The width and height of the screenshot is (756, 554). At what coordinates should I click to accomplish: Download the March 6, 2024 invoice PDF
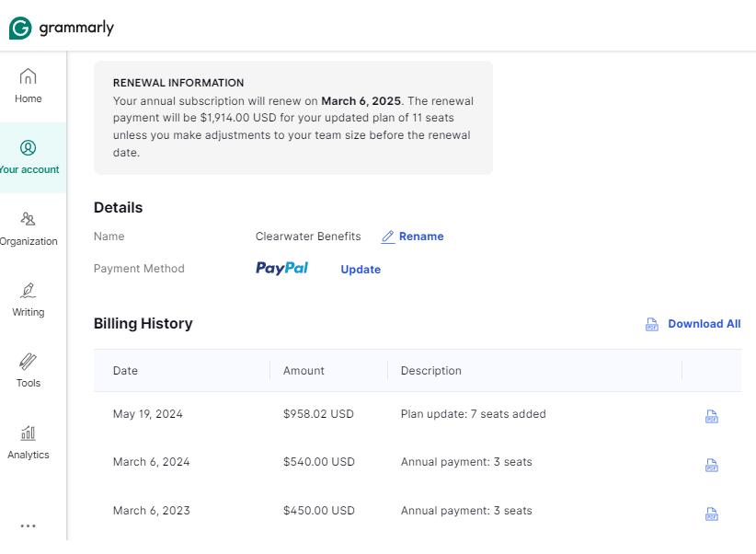712,466
